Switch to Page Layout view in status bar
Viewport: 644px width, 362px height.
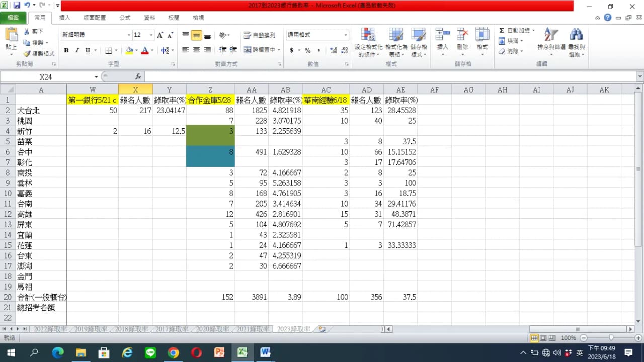(543, 338)
